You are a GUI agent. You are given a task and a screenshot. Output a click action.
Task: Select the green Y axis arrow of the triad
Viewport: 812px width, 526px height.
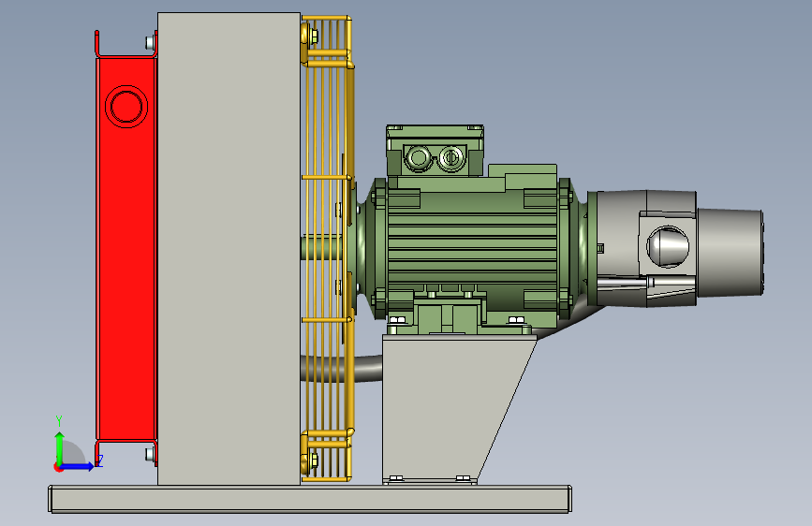click(x=59, y=447)
